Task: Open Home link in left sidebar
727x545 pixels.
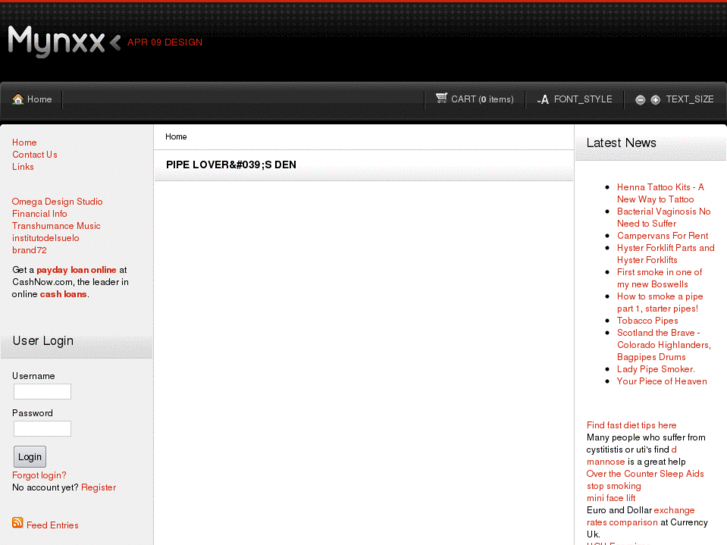Action: tap(24, 142)
